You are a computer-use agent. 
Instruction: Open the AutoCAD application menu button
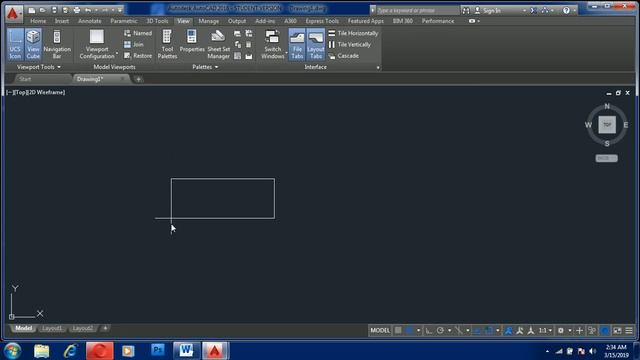(13, 13)
